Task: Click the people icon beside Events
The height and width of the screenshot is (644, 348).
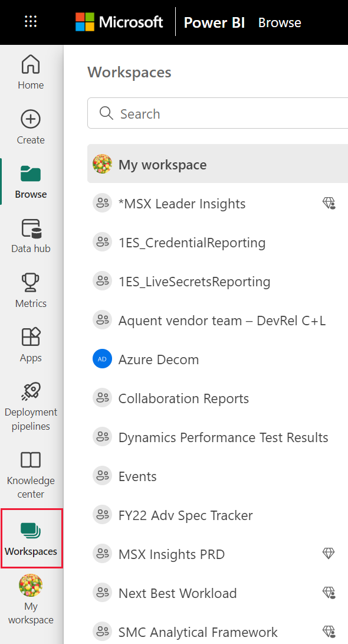Action: (102, 476)
